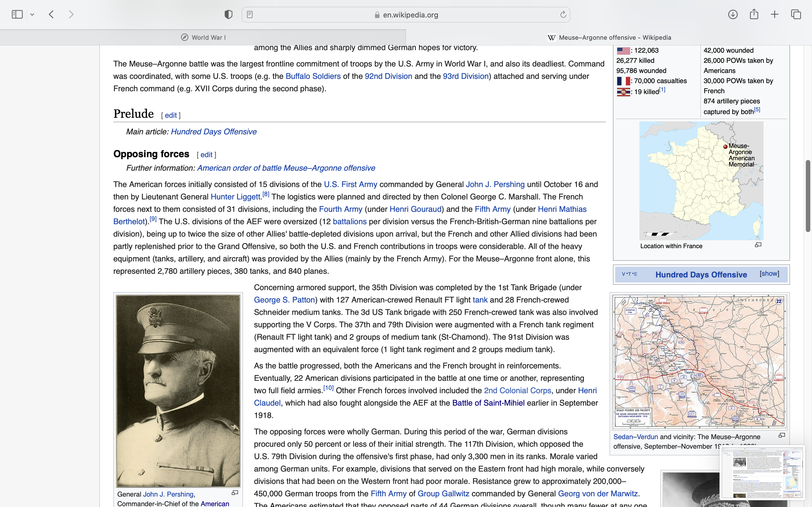This screenshot has width=812, height=507.
Task: Open the Share menu
Action: point(754,14)
